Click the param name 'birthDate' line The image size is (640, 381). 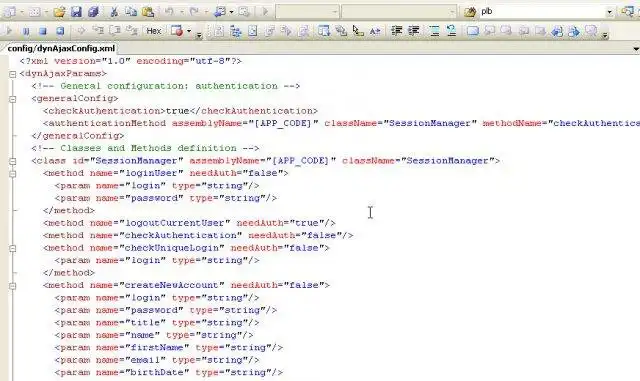(x=169, y=372)
